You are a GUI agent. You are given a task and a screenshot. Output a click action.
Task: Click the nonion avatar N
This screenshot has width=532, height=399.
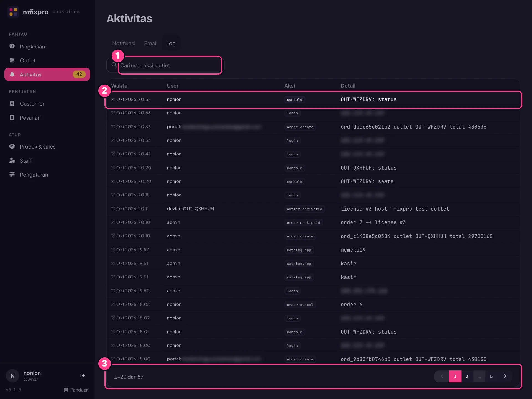[12, 376]
